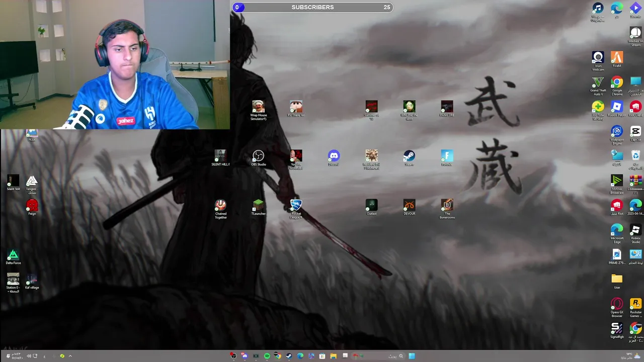Open the Microsoft Edge desktop shortcut

(617, 234)
